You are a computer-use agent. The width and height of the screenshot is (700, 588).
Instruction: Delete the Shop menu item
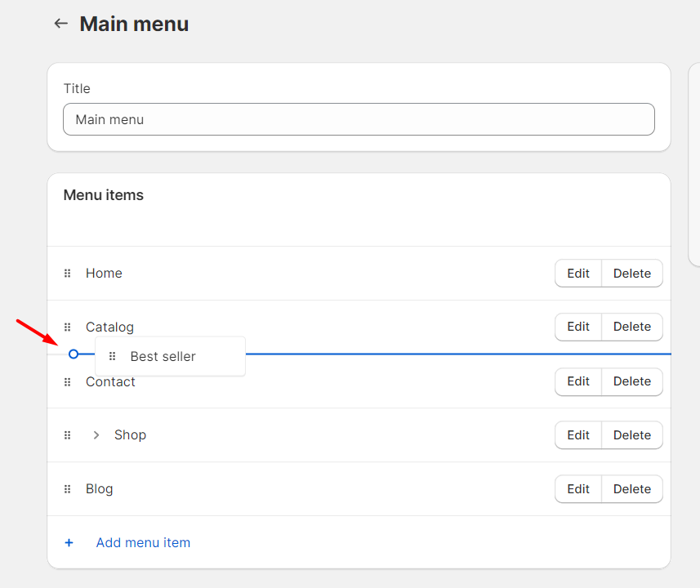(x=631, y=434)
